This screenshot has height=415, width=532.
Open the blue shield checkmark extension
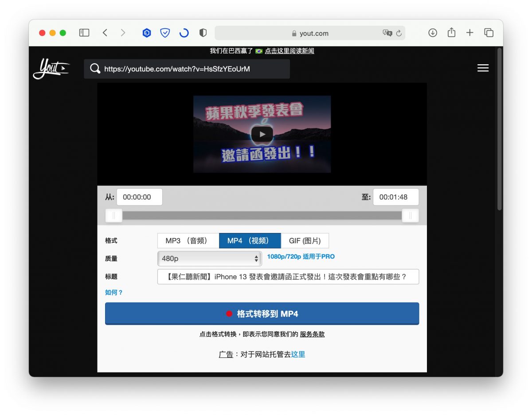coord(165,33)
